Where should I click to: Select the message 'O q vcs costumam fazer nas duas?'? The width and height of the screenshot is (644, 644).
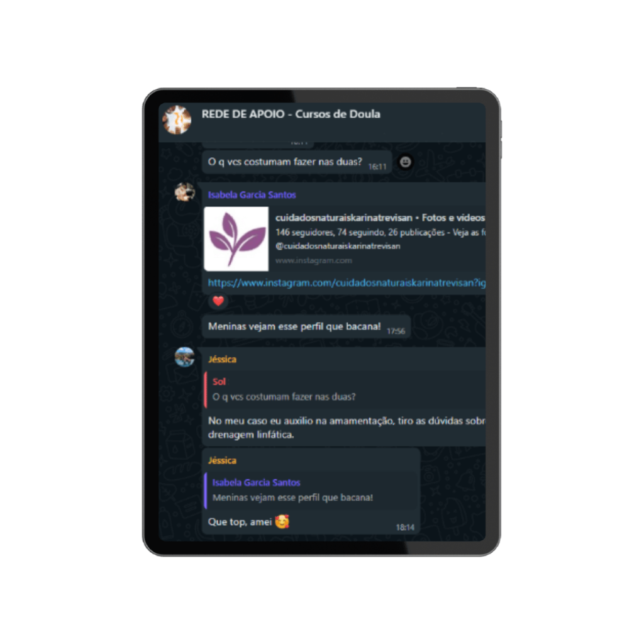click(297, 162)
